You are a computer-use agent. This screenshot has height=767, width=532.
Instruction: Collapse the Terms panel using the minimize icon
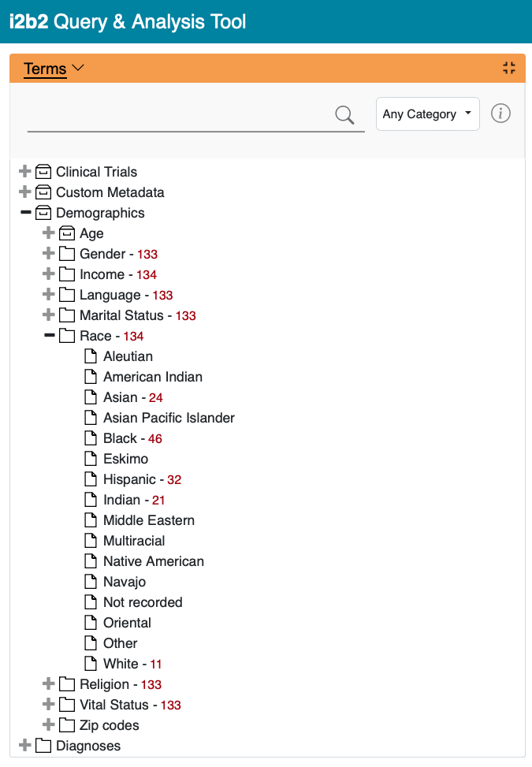[x=509, y=69]
